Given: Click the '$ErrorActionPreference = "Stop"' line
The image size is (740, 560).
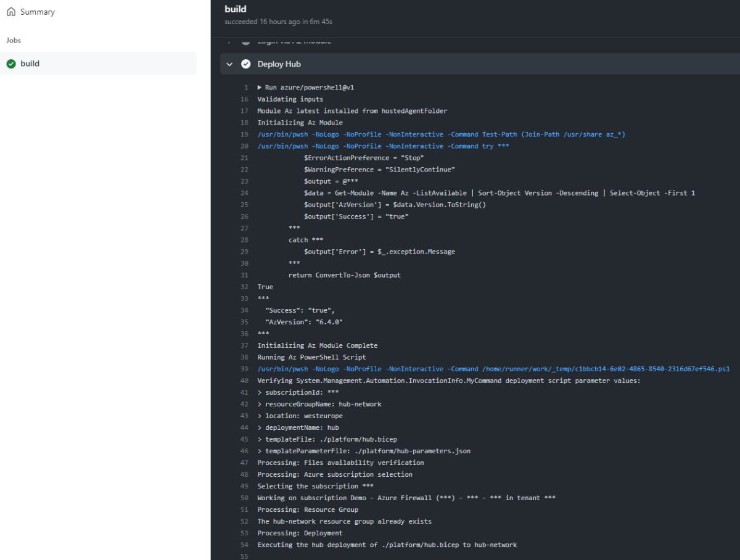Looking at the screenshot, I should click(x=364, y=158).
